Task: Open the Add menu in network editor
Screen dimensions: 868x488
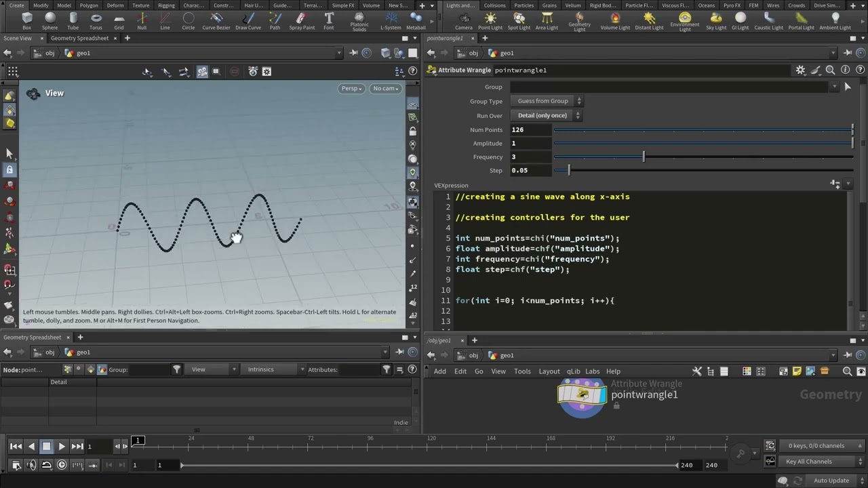Action: (440, 371)
